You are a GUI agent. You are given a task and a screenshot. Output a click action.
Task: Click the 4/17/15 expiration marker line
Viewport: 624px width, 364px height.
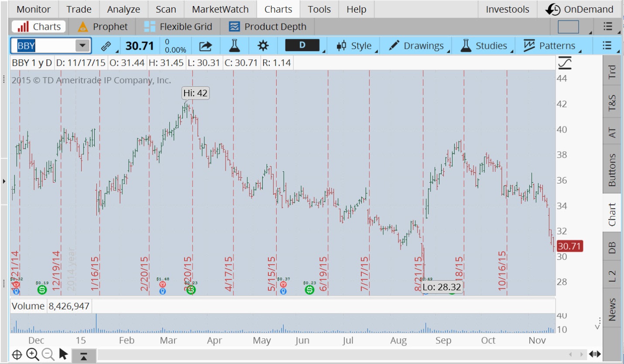point(233,183)
